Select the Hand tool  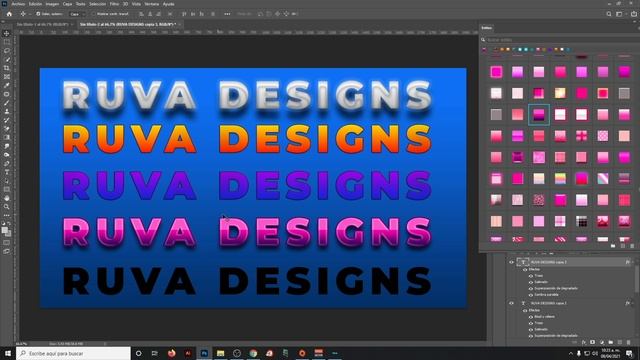click(7, 198)
